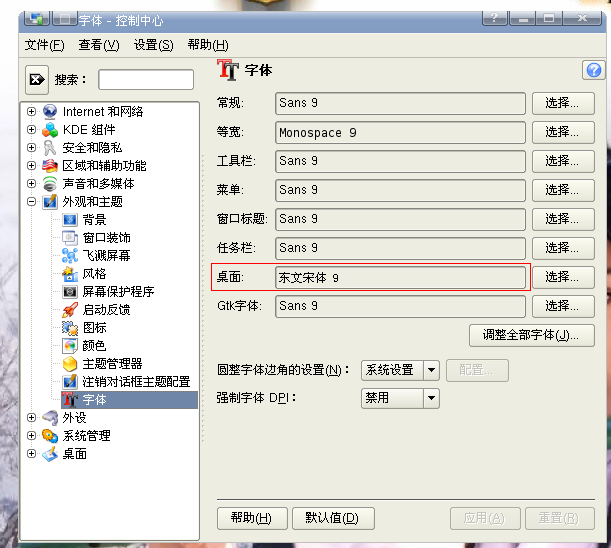Click the 帮助(H) button at bottom
This screenshot has width=611, height=548.
pos(252,518)
